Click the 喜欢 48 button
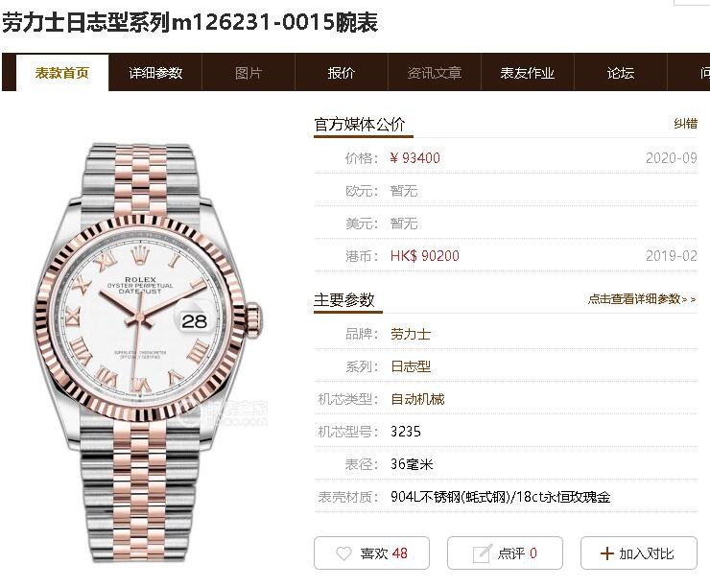 pyautogui.click(x=371, y=553)
